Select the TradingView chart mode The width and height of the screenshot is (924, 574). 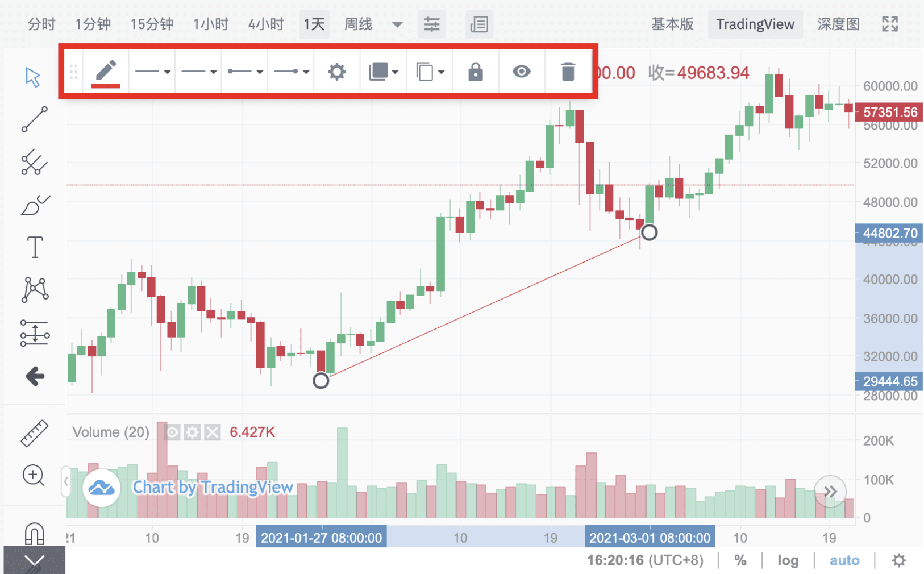(755, 24)
